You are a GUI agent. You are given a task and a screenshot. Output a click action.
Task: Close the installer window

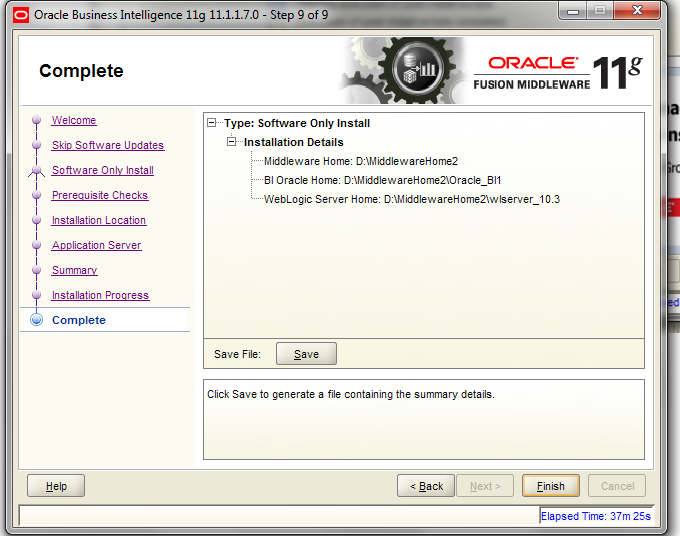tap(638, 10)
